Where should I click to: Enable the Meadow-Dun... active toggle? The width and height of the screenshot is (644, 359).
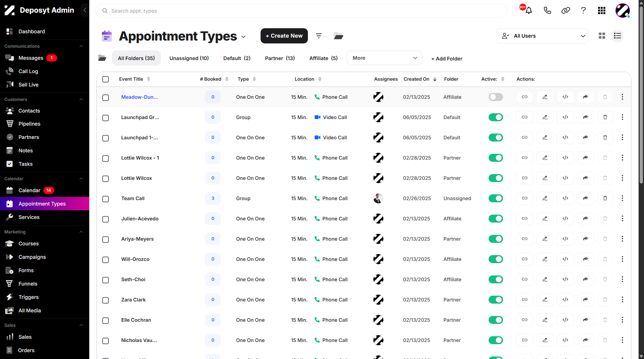[496, 97]
